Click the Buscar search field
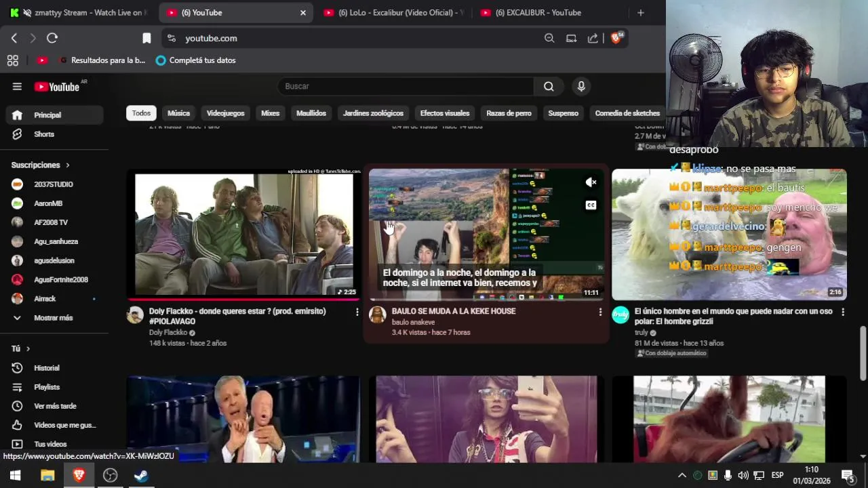Screen dimensions: 868x488 tap(406, 86)
